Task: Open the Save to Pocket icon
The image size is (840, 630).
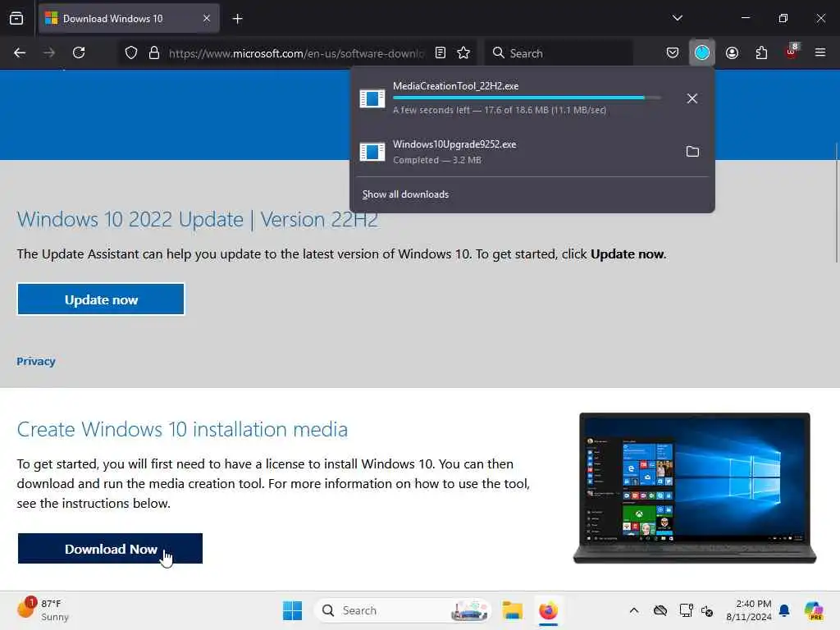Action: coord(673,52)
